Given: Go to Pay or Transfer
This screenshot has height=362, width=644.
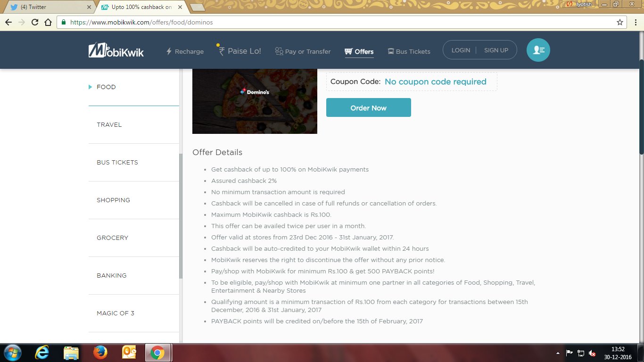Looking at the screenshot, I should coord(303,51).
